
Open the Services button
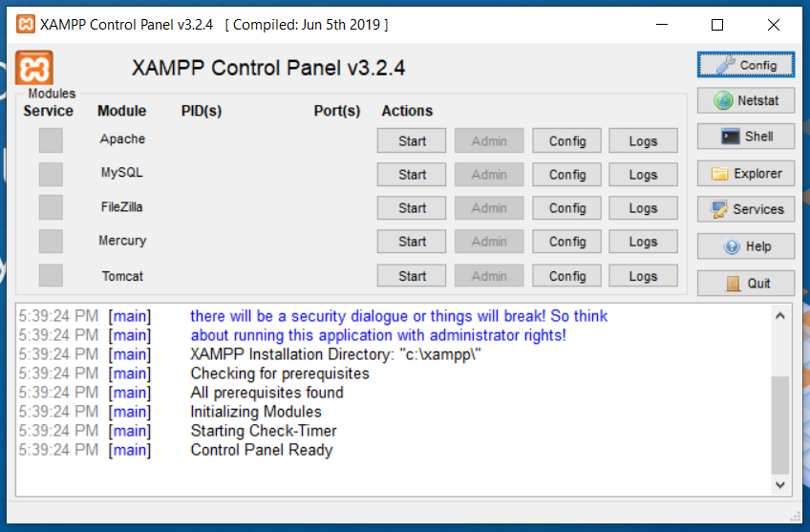(745, 209)
